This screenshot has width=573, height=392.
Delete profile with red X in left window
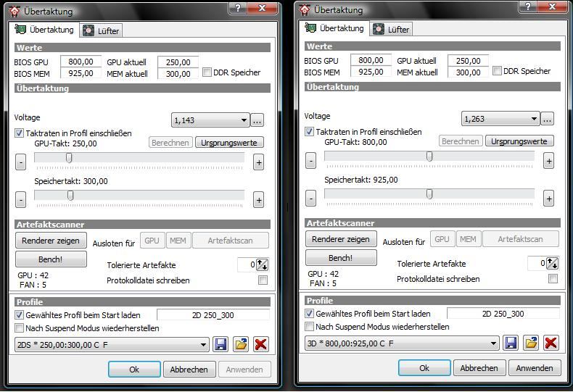coord(261,344)
